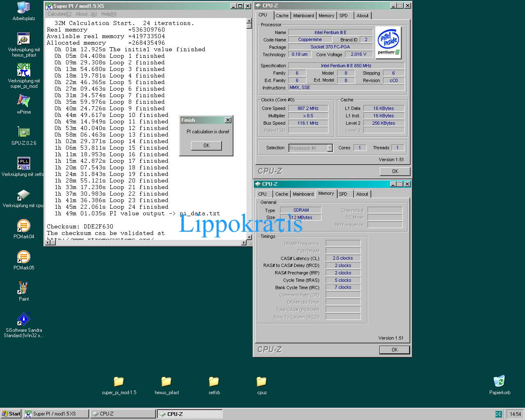Click the Bus Speed 116.1 MHz value
The width and height of the screenshot is (525, 420).
click(308, 123)
